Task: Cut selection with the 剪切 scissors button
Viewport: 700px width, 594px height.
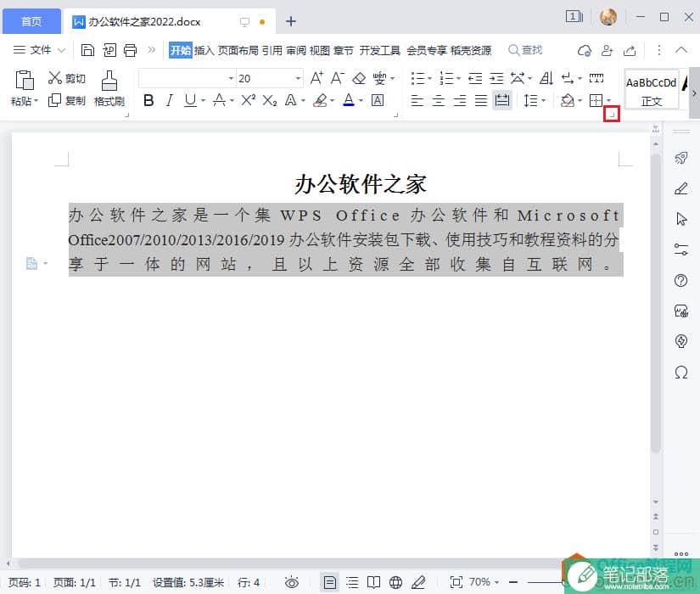Action: click(66, 78)
